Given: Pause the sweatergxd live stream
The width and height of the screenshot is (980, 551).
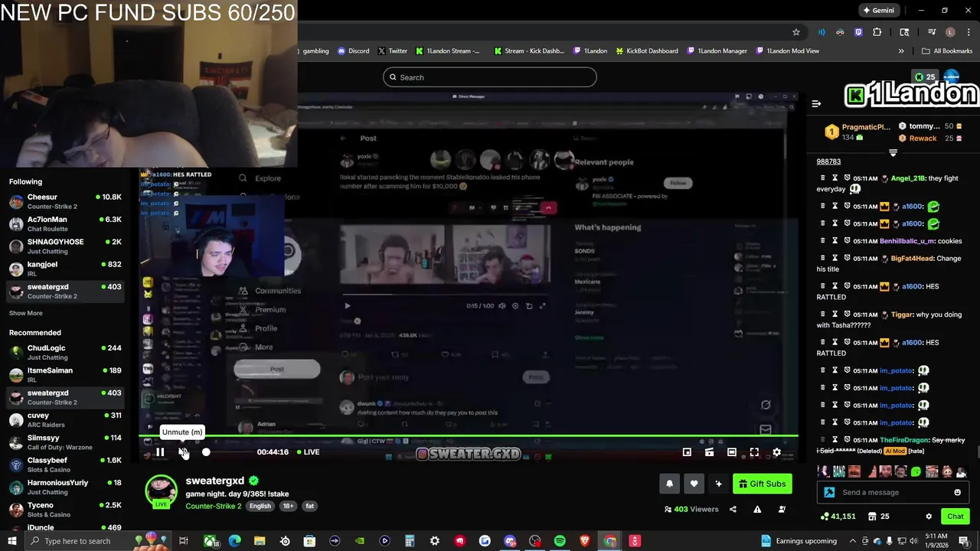Looking at the screenshot, I should point(160,452).
